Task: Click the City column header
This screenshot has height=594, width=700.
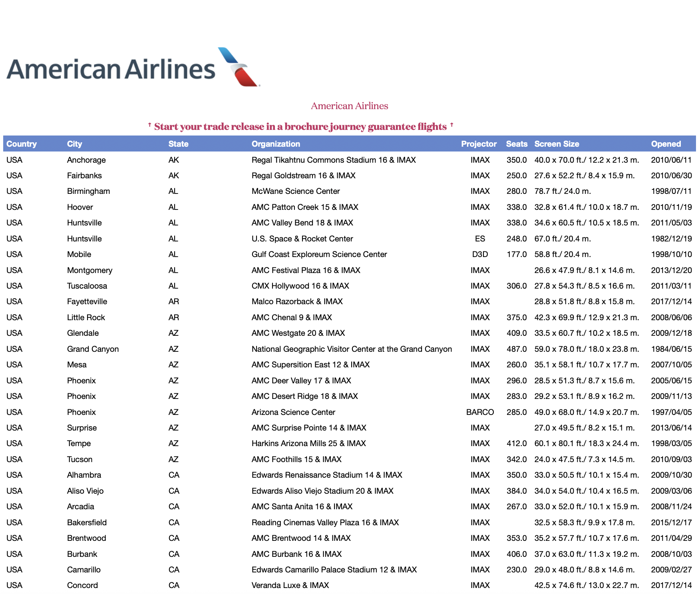Action: (x=75, y=144)
